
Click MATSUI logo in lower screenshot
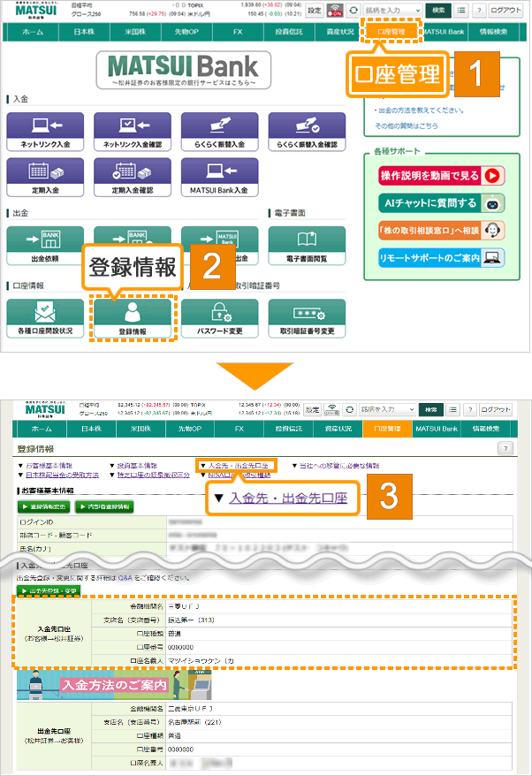coord(45,409)
